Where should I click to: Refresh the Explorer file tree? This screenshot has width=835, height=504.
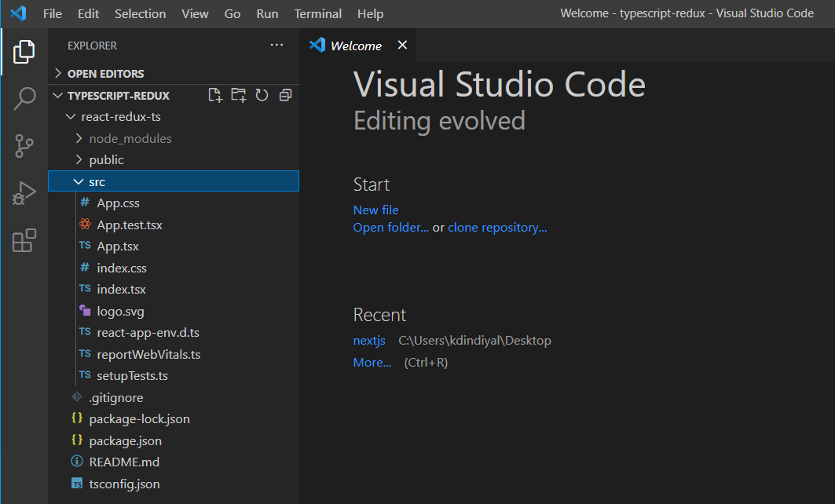point(262,95)
